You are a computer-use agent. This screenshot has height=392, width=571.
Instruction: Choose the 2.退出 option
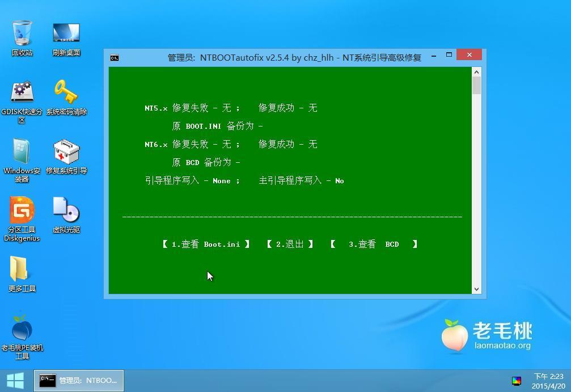(290, 244)
